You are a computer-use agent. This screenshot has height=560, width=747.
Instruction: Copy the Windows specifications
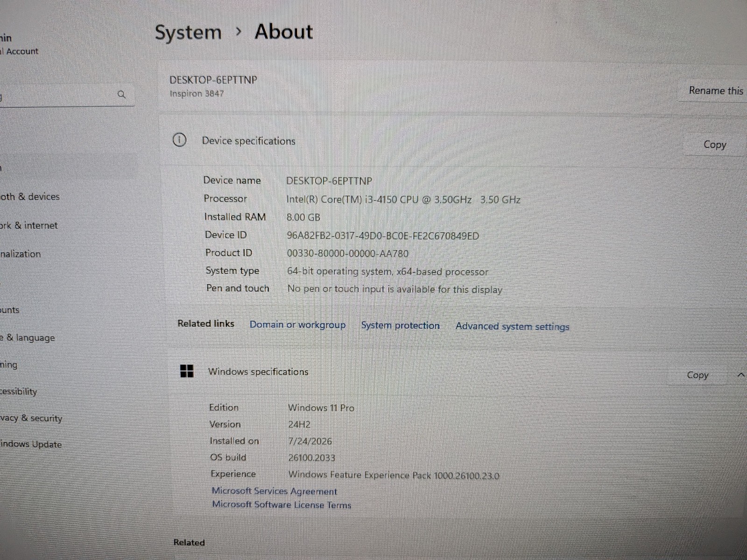pos(698,375)
